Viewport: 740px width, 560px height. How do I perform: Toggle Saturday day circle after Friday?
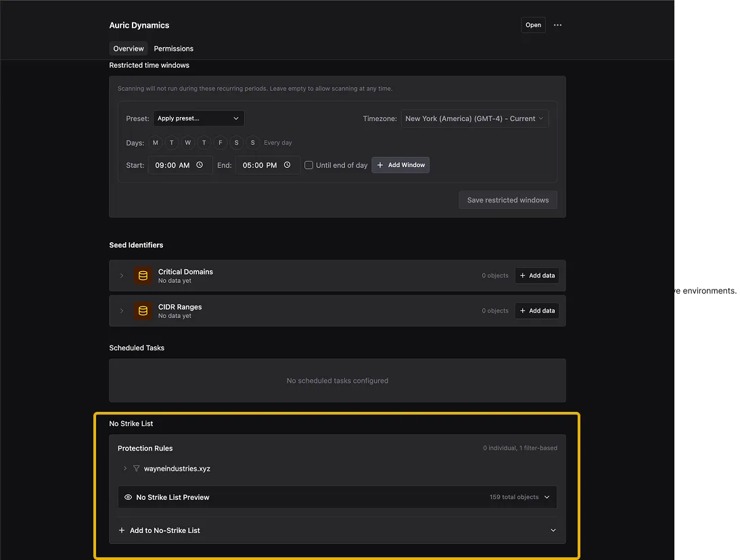[237, 143]
